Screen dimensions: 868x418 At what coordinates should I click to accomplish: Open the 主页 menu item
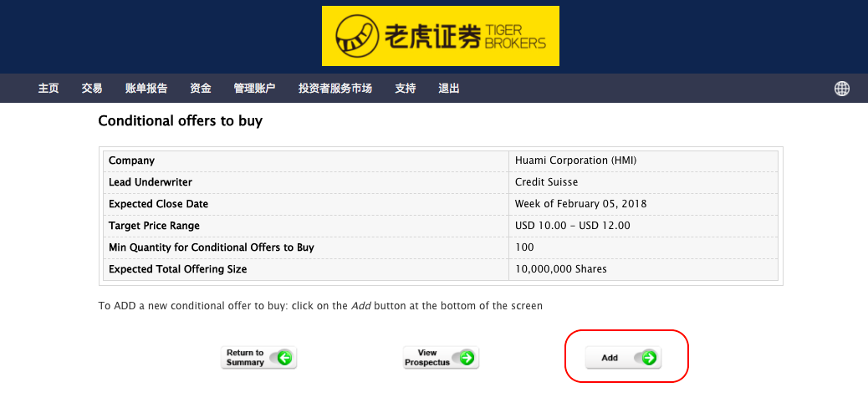click(x=49, y=88)
